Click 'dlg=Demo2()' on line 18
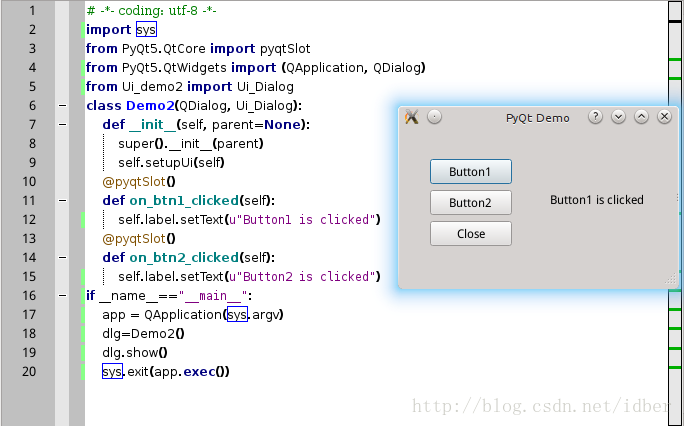Screen dimensions: 684x426 pos(143,334)
